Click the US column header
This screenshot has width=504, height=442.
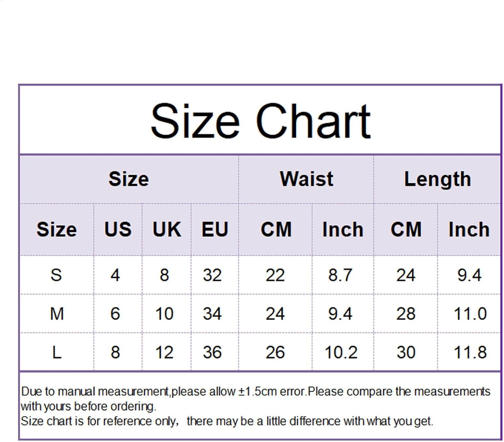point(118,230)
